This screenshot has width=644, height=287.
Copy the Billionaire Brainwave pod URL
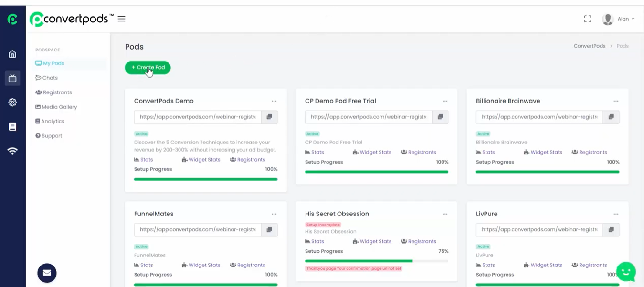(611, 117)
